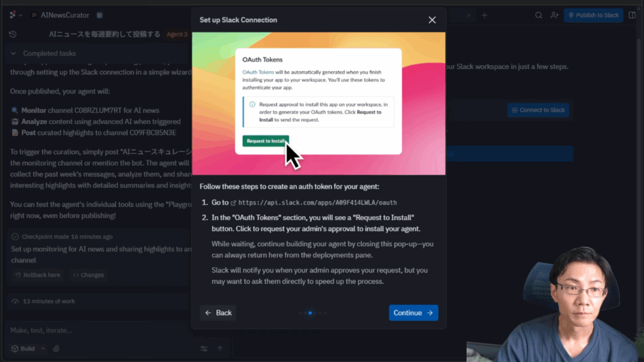Screen dimensions: 644x362
Task: Click Rollback here button
Action: click(x=38, y=275)
